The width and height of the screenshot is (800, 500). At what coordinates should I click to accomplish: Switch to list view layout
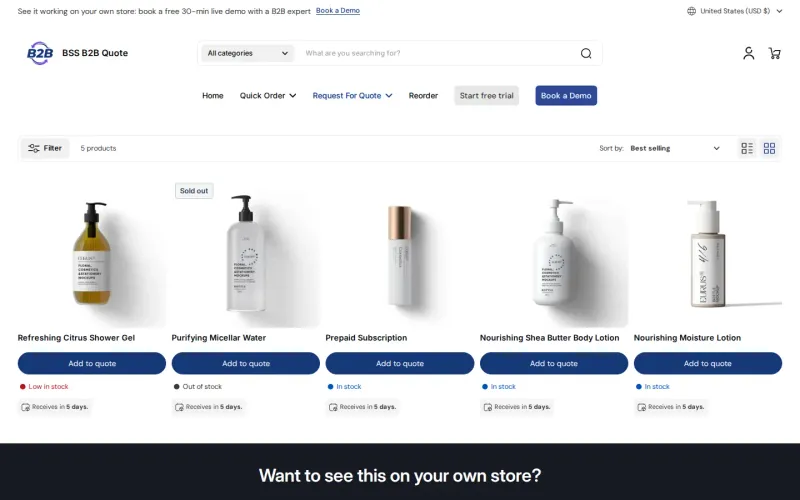pos(747,148)
